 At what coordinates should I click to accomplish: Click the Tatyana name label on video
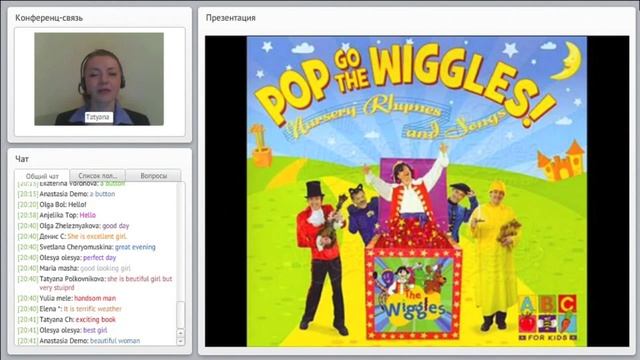coord(98,117)
